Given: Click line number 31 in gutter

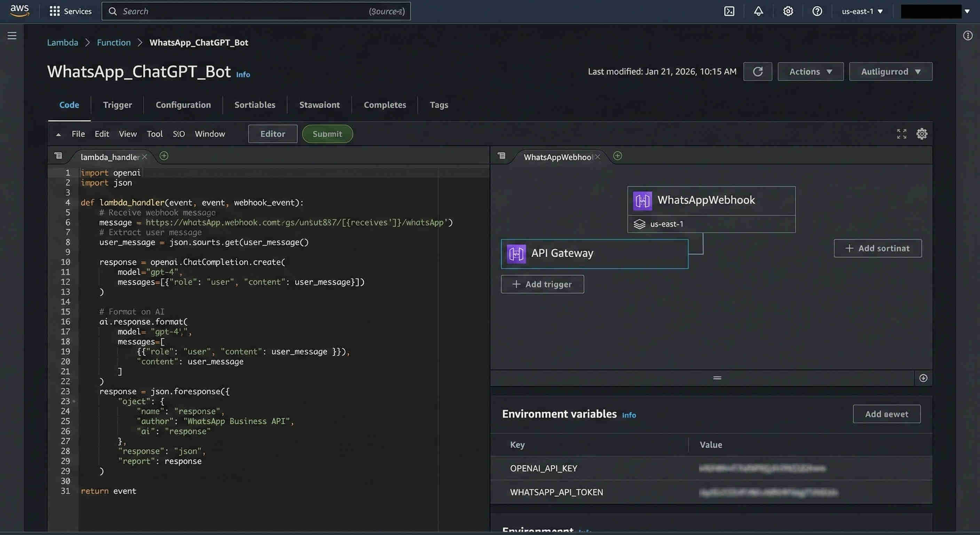Looking at the screenshot, I should pyautogui.click(x=65, y=491).
